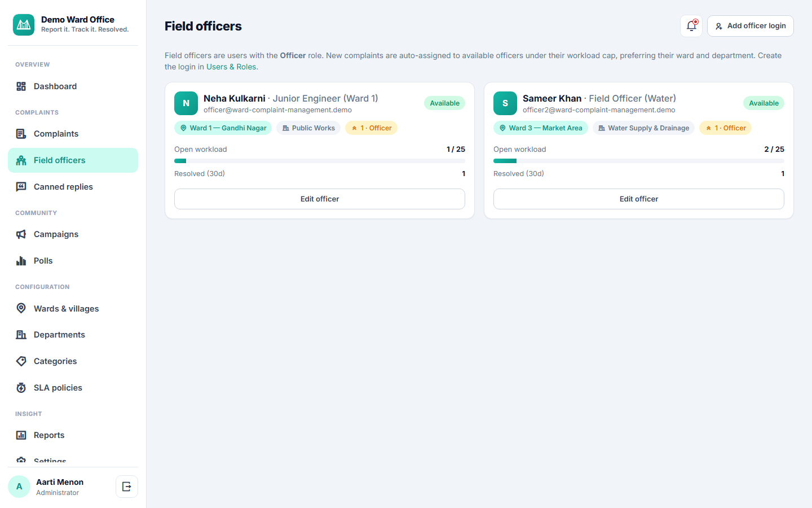Click the Field officers page heading

tap(203, 26)
